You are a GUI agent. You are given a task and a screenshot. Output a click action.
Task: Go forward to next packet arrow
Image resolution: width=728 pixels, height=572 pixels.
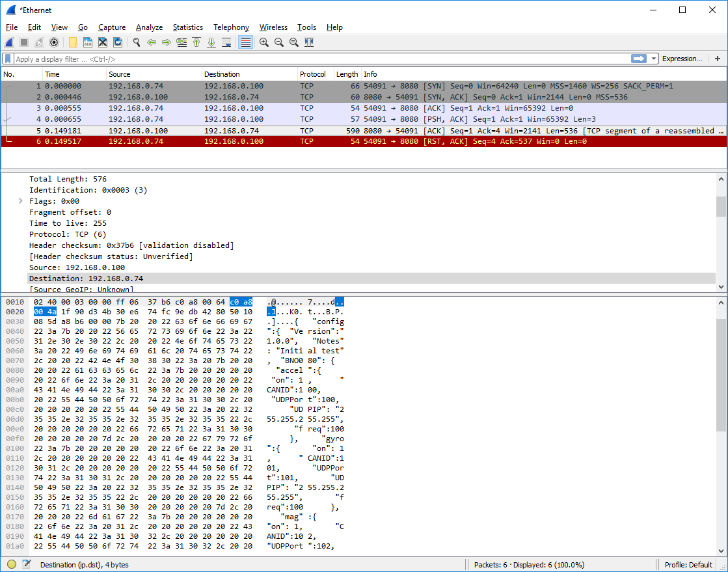pos(166,42)
